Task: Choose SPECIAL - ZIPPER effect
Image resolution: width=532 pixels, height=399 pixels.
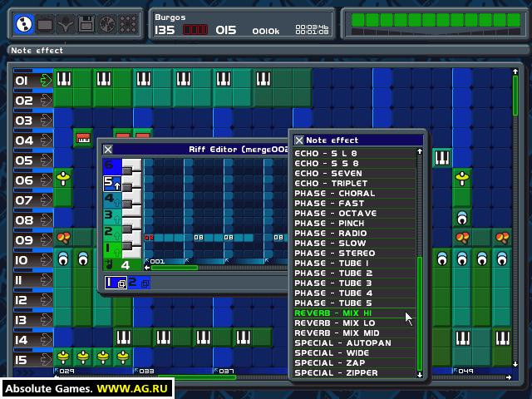Action: click(x=354, y=373)
